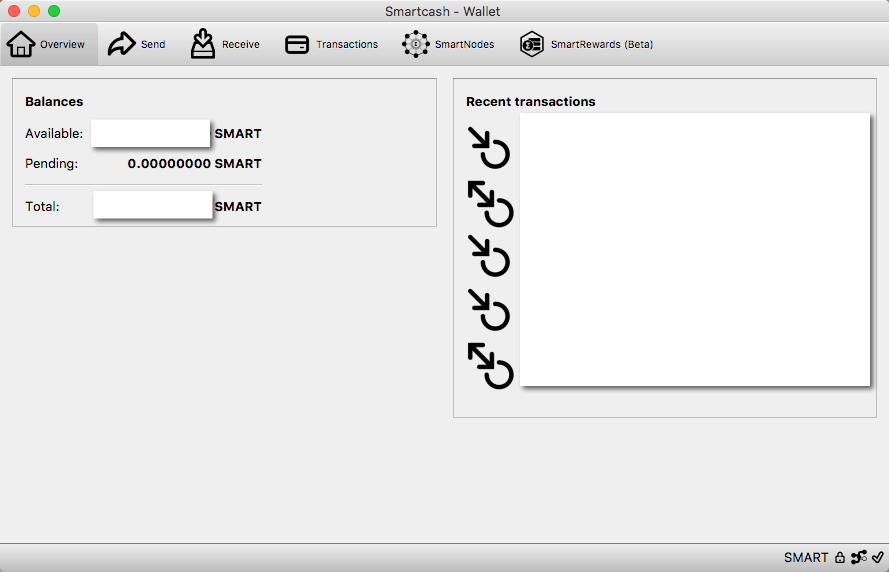The image size is (889, 572).
Task: Select the fourth recent transaction icon from the top
Action: click(489, 310)
